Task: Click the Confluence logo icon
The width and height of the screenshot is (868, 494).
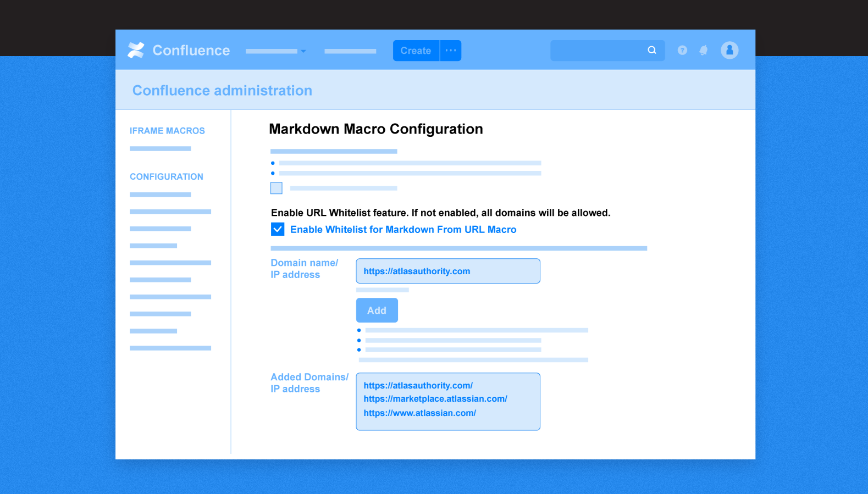Action: pyautogui.click(x=136, y=50)
